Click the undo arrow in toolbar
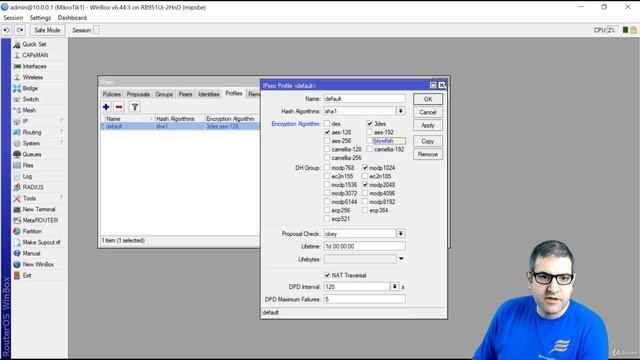 tap(7, 30)
